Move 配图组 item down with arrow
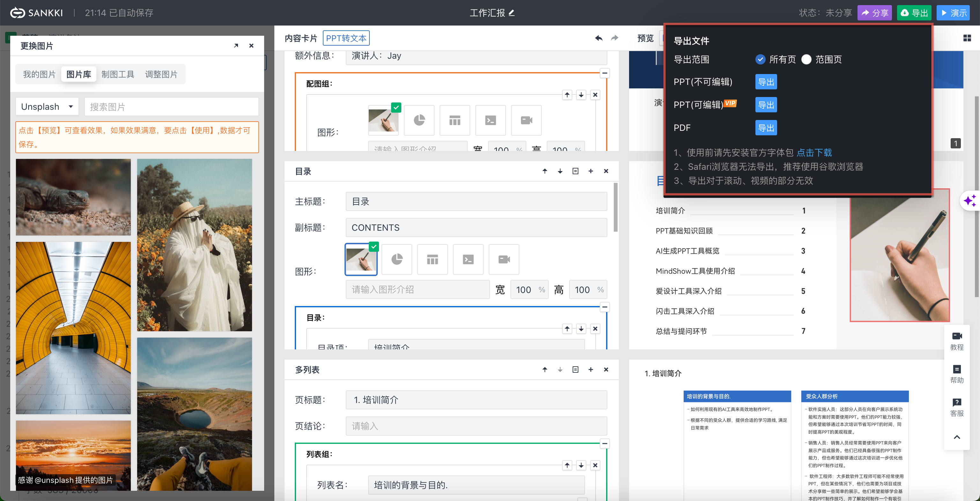980x501 pixels. pyautogui.click(x=581, y=95)
